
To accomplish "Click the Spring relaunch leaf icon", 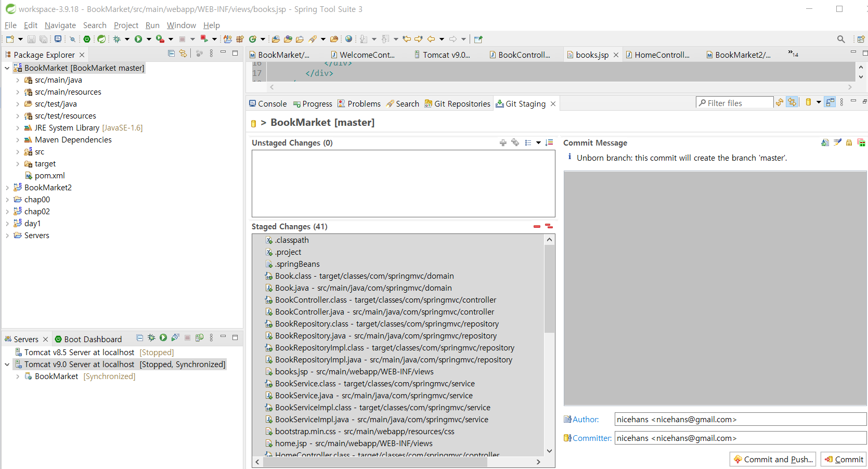I will [101, 39].
